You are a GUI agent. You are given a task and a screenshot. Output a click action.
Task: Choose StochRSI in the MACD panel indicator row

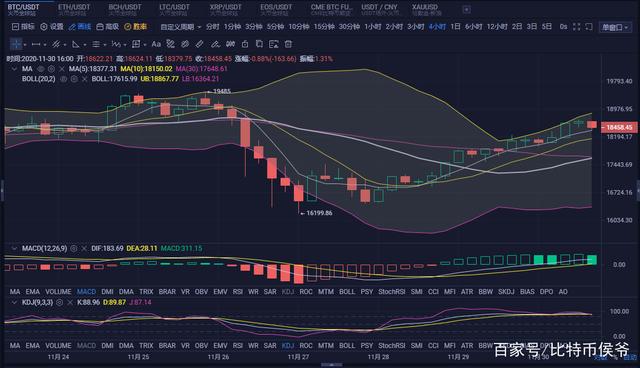coord(391,292)
